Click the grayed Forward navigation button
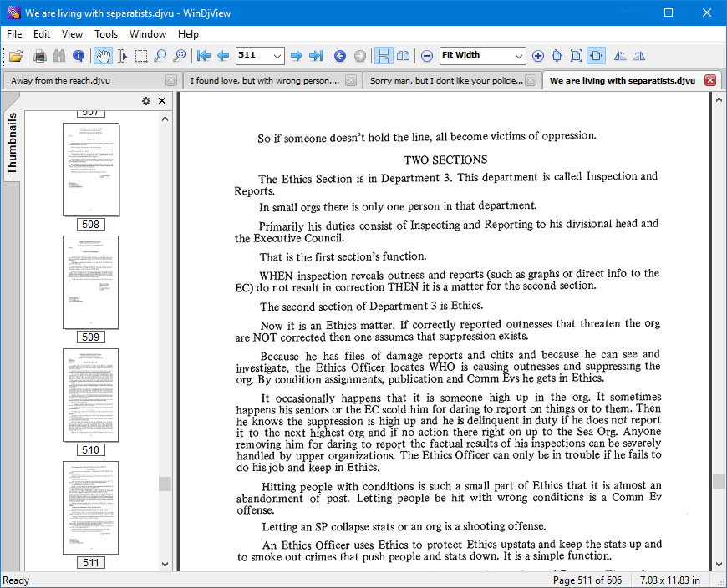This screenshot has height=588, width=727. pyautogui.click(x=360, y=56)
